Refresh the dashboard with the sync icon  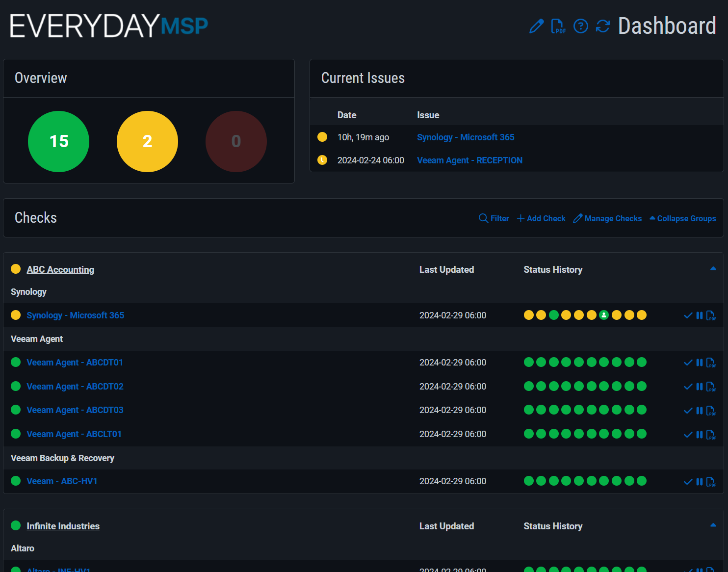(602, 26)
